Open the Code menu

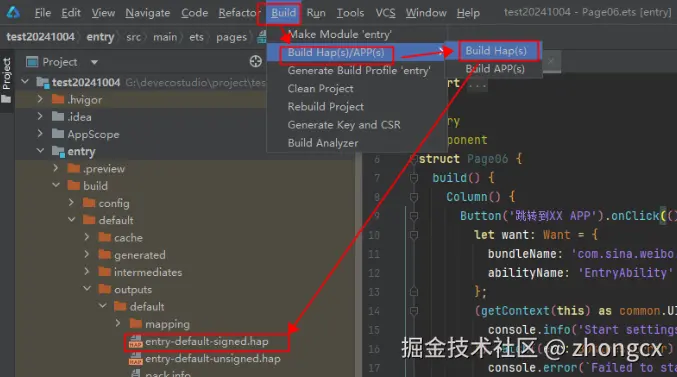click(x=194, y=13)
